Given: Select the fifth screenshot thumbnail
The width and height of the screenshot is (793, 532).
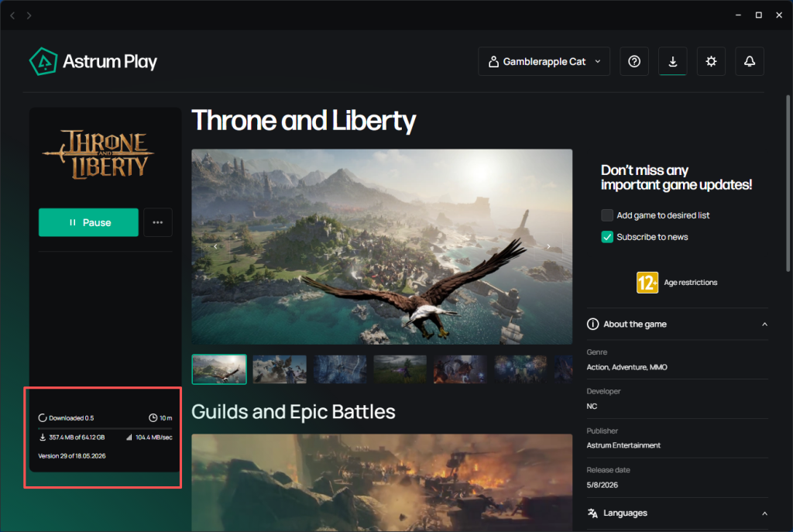Looking at the screenshot, I should point(460,369).
